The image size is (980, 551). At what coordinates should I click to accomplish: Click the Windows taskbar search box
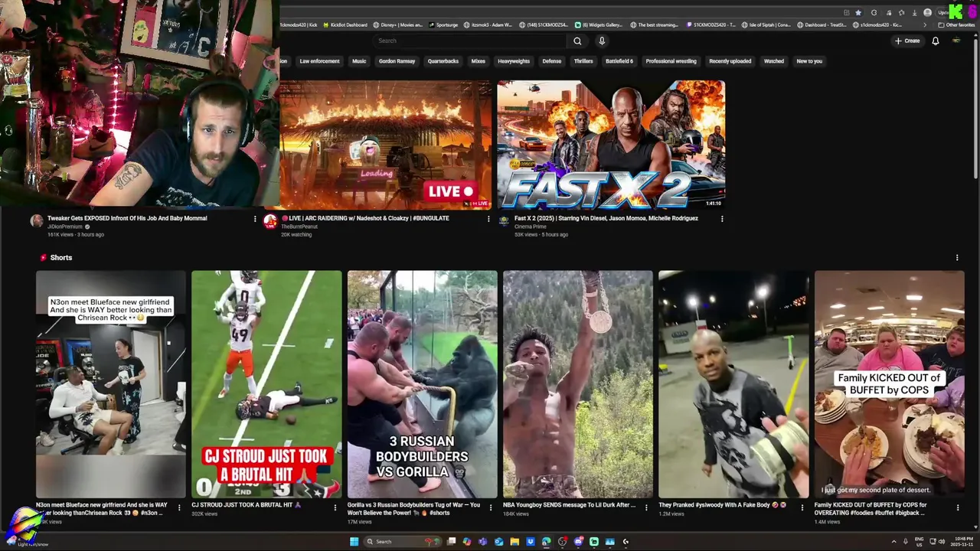pos(403,542)
